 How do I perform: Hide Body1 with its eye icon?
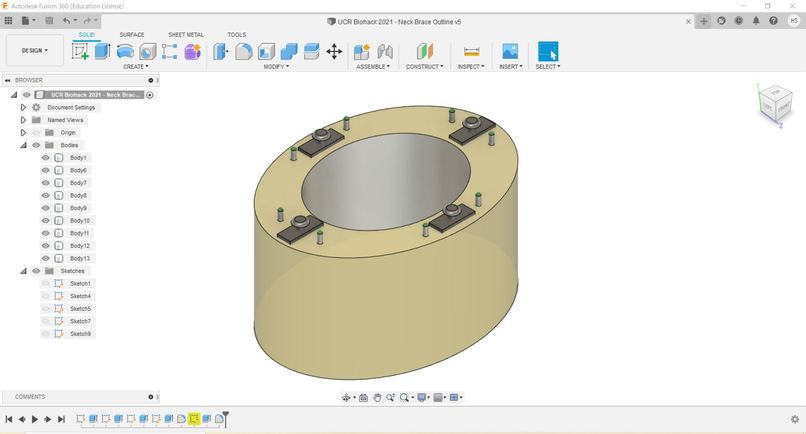point(46,158)
